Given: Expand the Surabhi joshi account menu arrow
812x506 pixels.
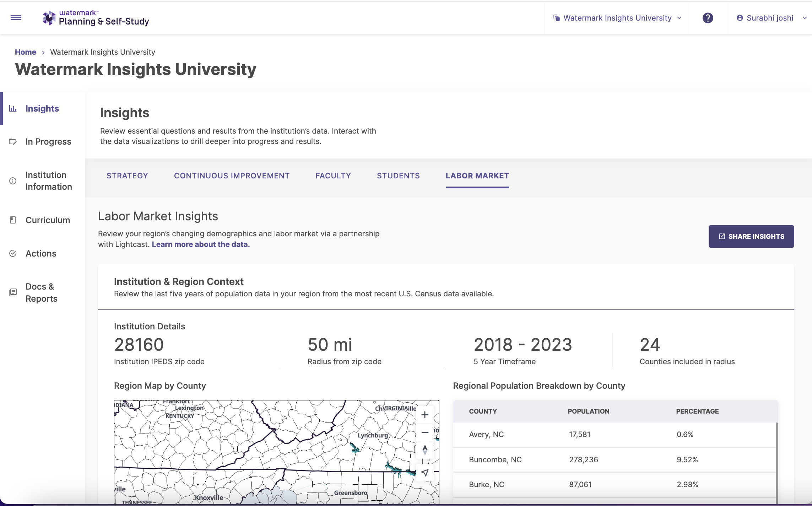Looking at the screenshot, I should (x=805, y=18).
